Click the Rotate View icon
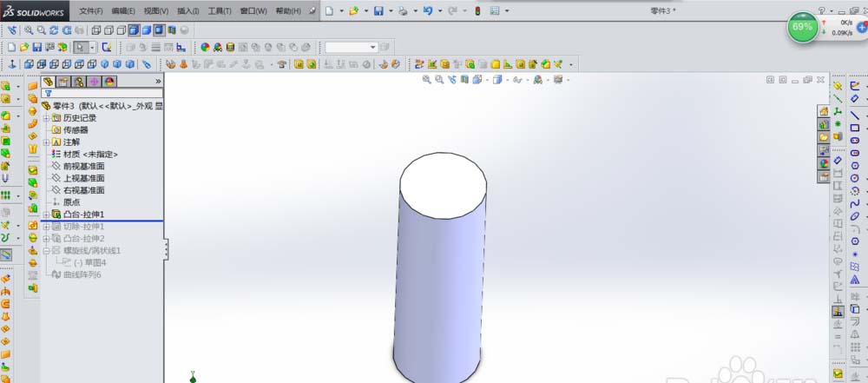 pos(54,30)
